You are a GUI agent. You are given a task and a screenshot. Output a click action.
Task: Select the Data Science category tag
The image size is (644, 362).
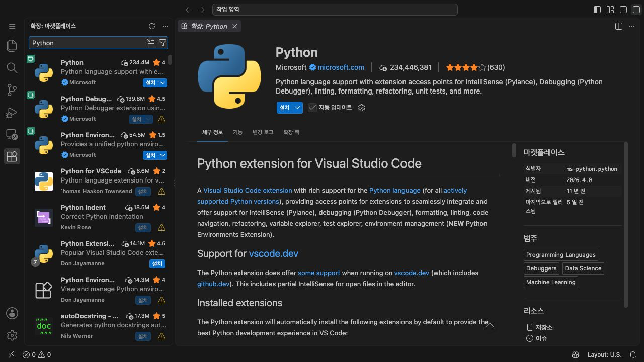[583, 268]
